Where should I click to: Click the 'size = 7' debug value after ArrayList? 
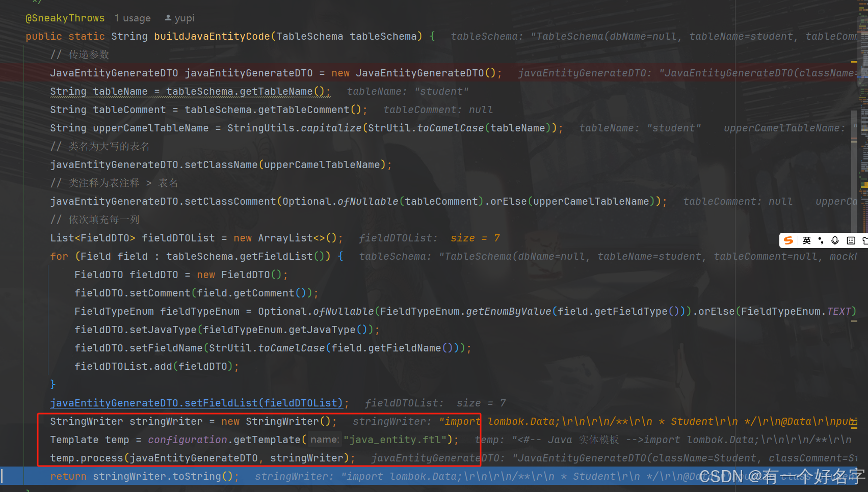[x=475, y=238]
